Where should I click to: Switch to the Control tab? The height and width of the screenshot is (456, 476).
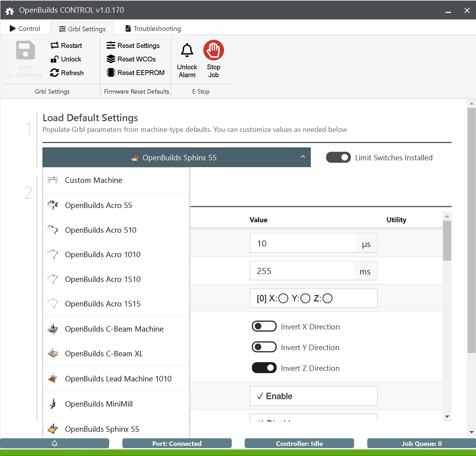coord(25,29)
